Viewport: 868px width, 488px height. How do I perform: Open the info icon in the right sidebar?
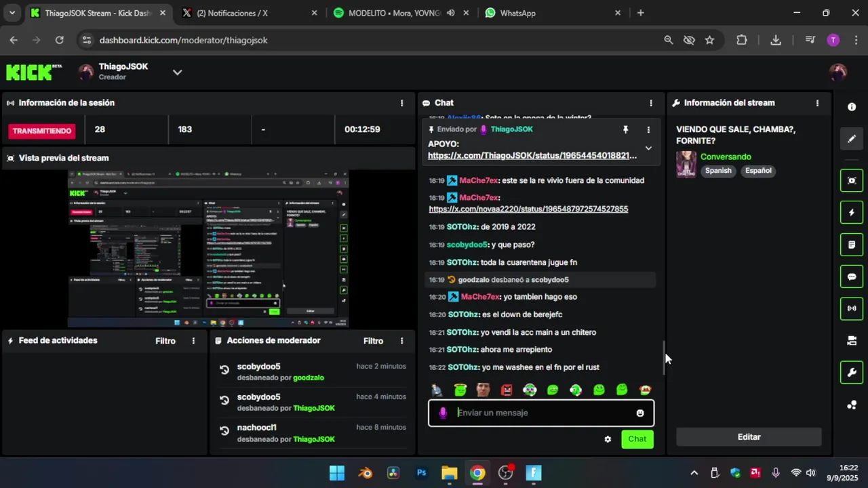pos(852,107)
